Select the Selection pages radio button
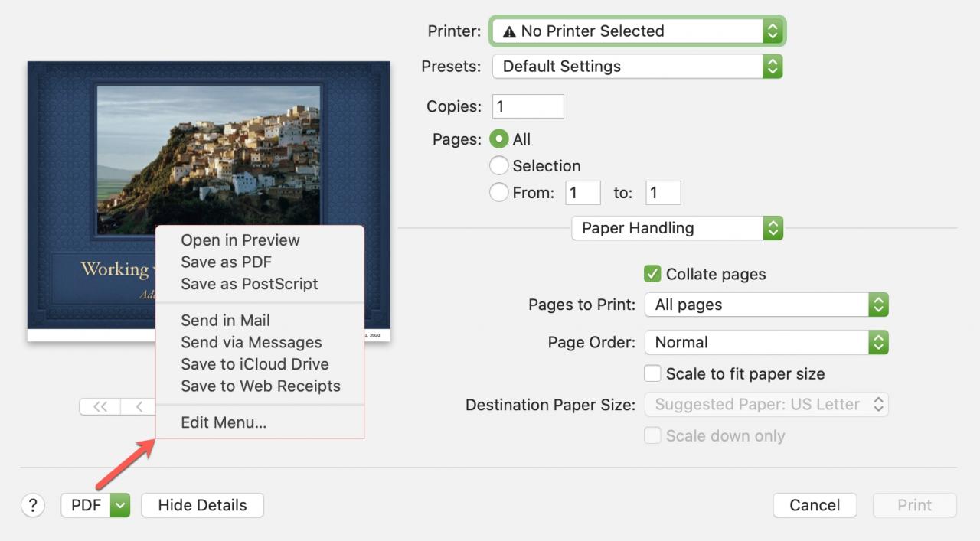The image size is (980, 541). [x=498, y=165]
